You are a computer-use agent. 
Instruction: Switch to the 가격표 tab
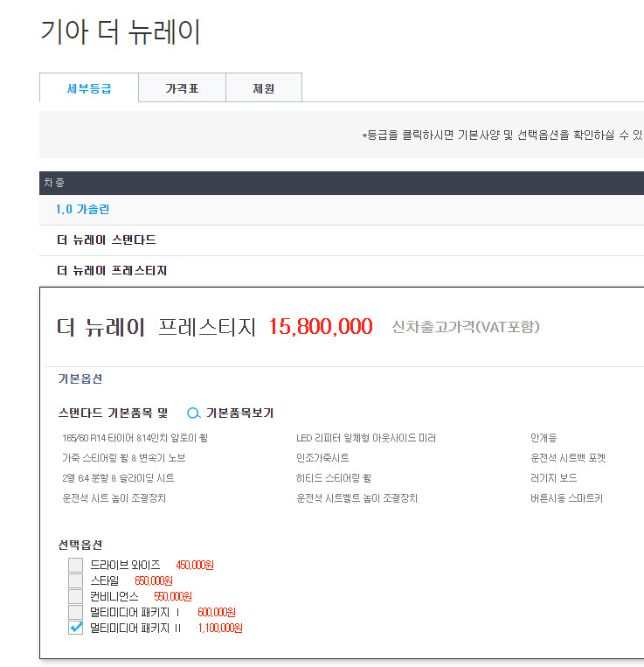182,88
